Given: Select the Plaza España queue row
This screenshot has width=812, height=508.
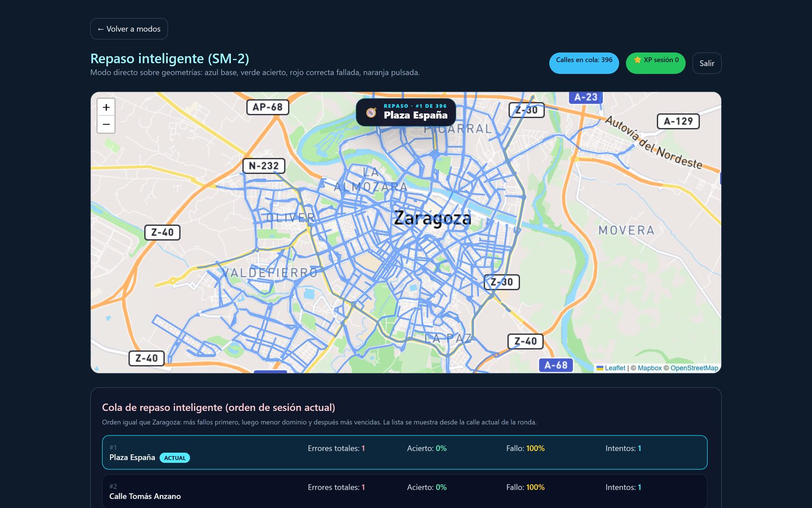Looking at the screenshot, I should pyautogui.click(x=404, y=453).
